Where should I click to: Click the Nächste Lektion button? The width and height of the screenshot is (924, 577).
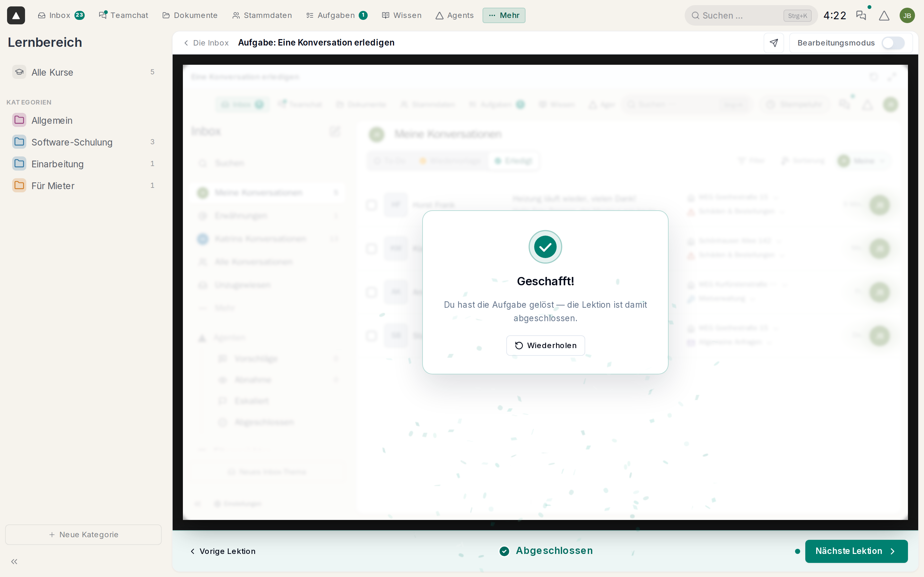click(856, 551)
